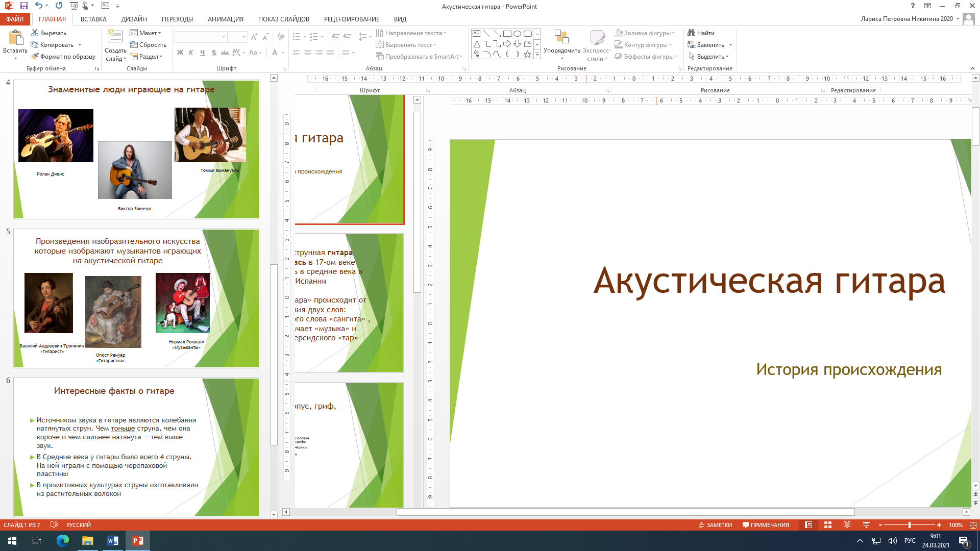Viewport: 980px width, 551px height.
Task: Open the ФАЙЛ tab
Action: (15, 19)
